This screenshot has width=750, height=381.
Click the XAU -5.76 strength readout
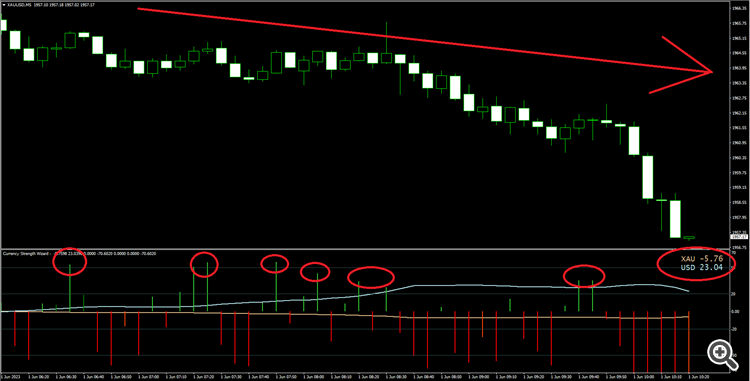pyautogui.click(x=701, y=259)
